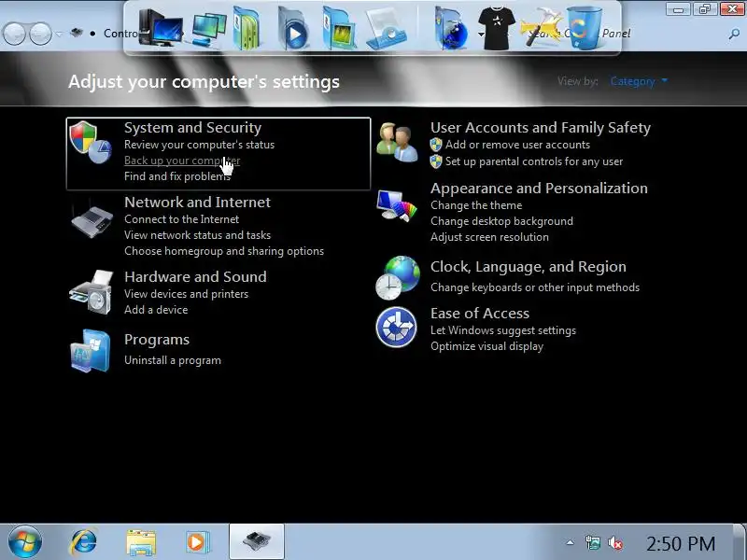Click the search magnifier icon in Control Panel
This screenshot has width=747, height=560.
(734, 34)
